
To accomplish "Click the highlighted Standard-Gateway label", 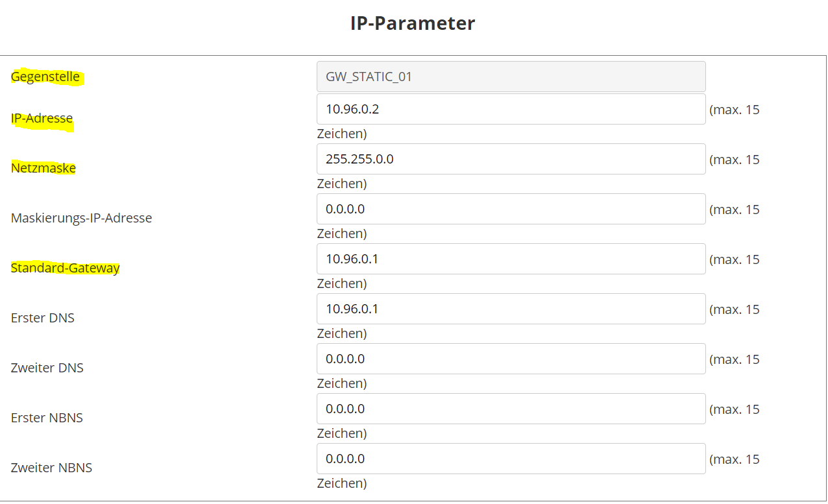I will (x=66, y=268).
